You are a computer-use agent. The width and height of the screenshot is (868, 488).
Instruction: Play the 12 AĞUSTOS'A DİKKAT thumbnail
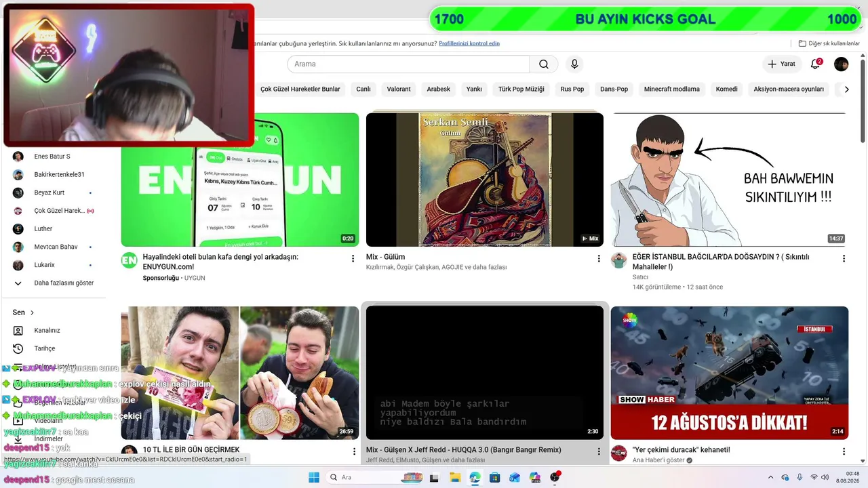(730, 373)
